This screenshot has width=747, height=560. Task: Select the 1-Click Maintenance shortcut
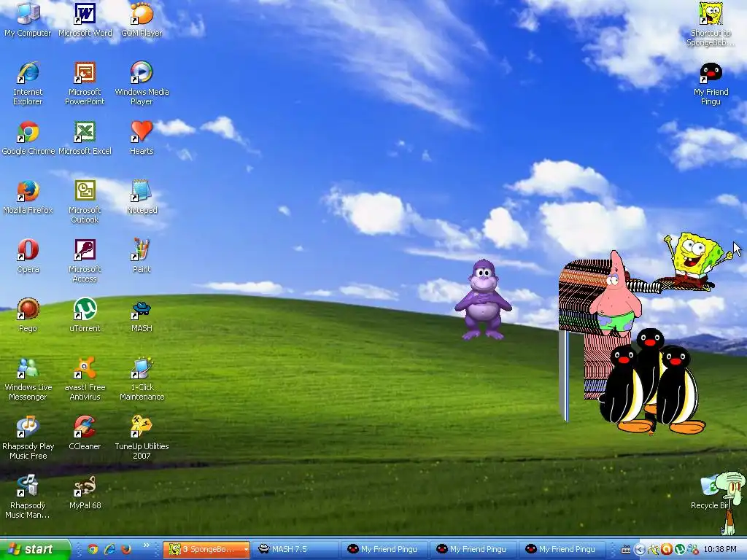pyautogui.click(x=142, y=378)
